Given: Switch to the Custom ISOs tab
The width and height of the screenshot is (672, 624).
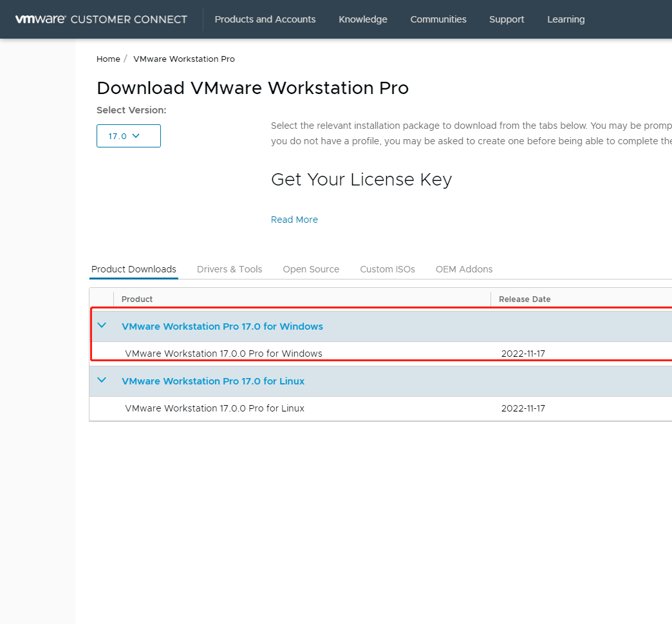Looking at the screenshot, I should (x=387, y=269).
